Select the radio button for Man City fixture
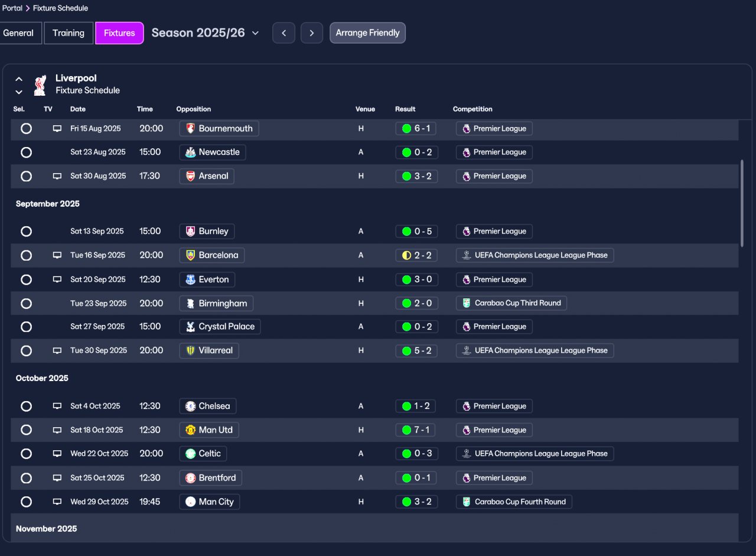 point(26,502)
